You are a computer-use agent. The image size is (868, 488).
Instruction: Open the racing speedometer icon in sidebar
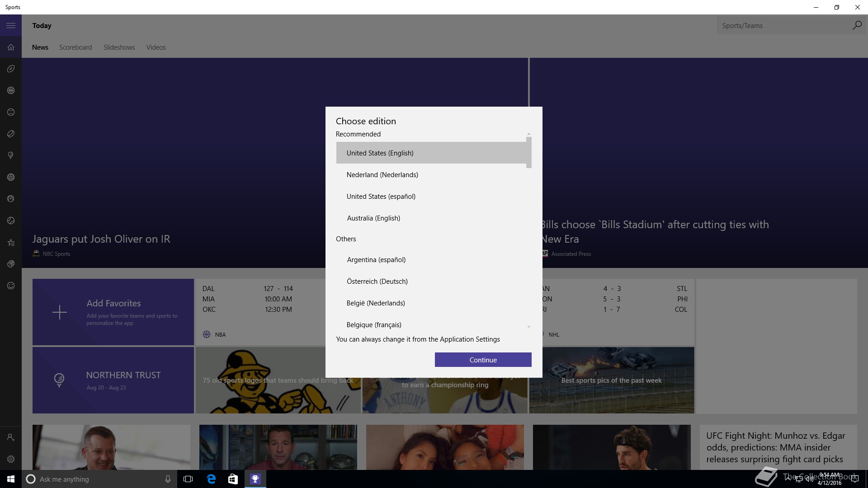click(11, 199)
